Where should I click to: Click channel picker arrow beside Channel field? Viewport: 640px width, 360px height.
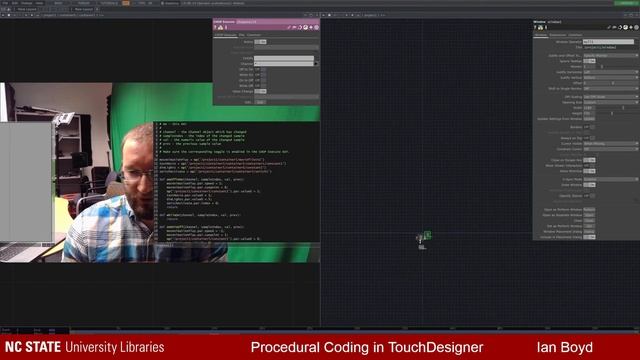[x=316, y=64]
